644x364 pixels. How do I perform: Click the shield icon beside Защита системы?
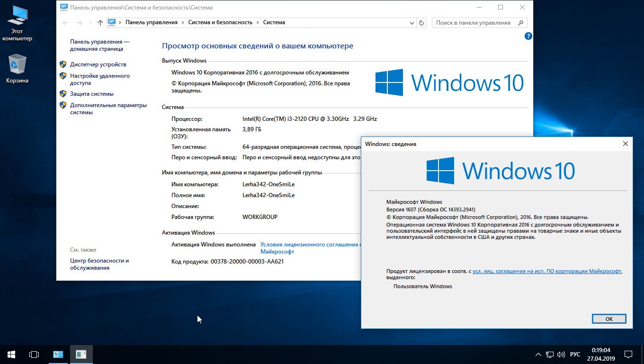[63, 93]
